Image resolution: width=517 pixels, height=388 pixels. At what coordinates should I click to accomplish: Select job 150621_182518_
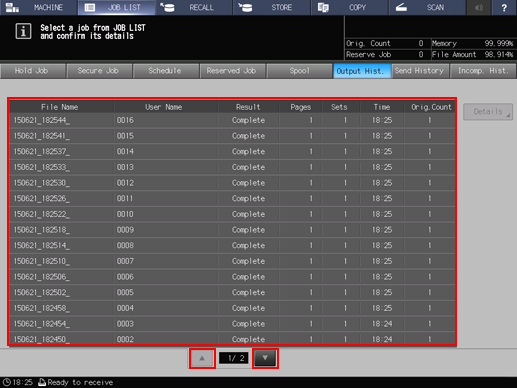click(232, 230)
